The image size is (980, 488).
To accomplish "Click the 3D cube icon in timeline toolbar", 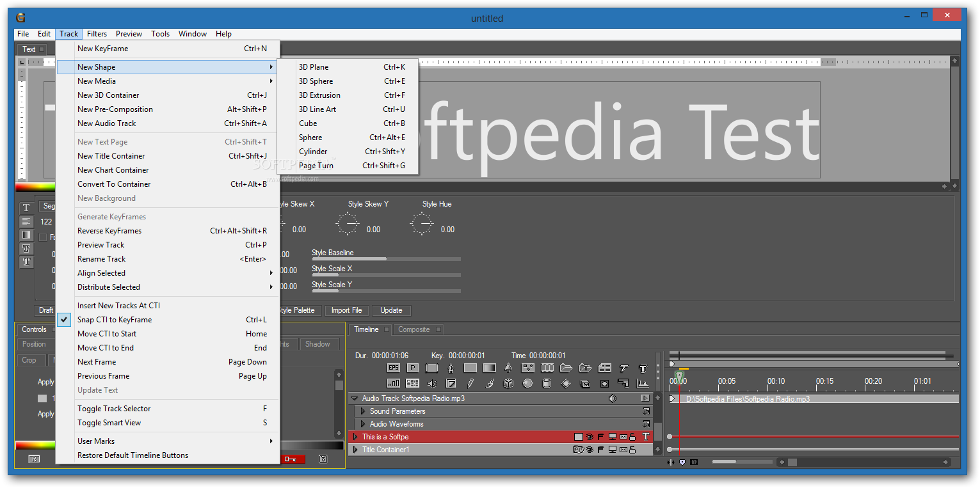I will pos(509,383).
